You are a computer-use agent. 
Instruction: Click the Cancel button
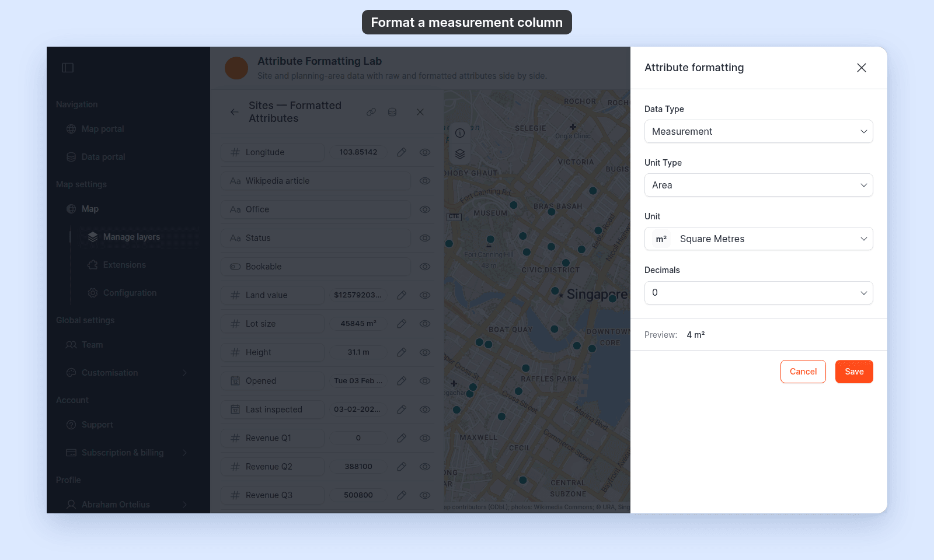tap(803, 372)
